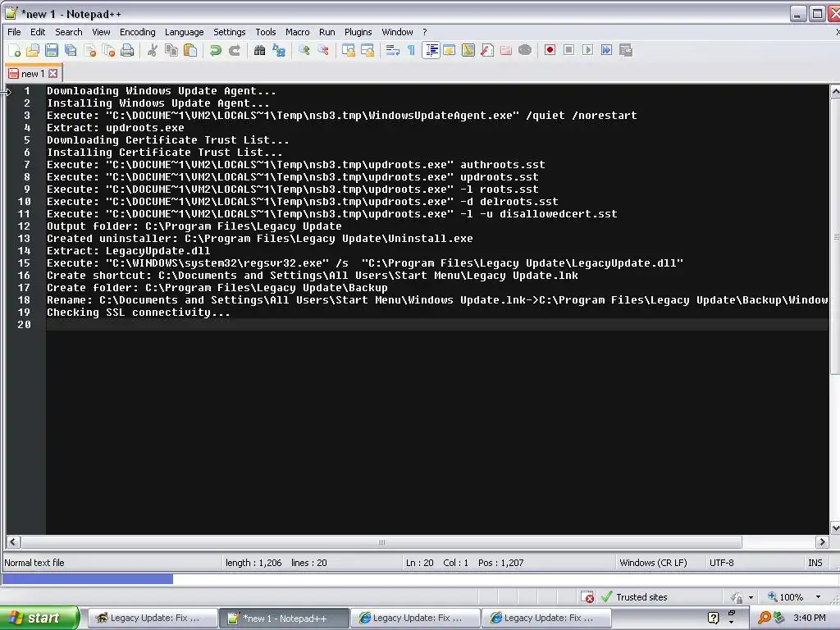Image resolution: width=840 pixels, height=630 pixels.
Task: Open Find with the binoculars icon
Action: (260, 50)
